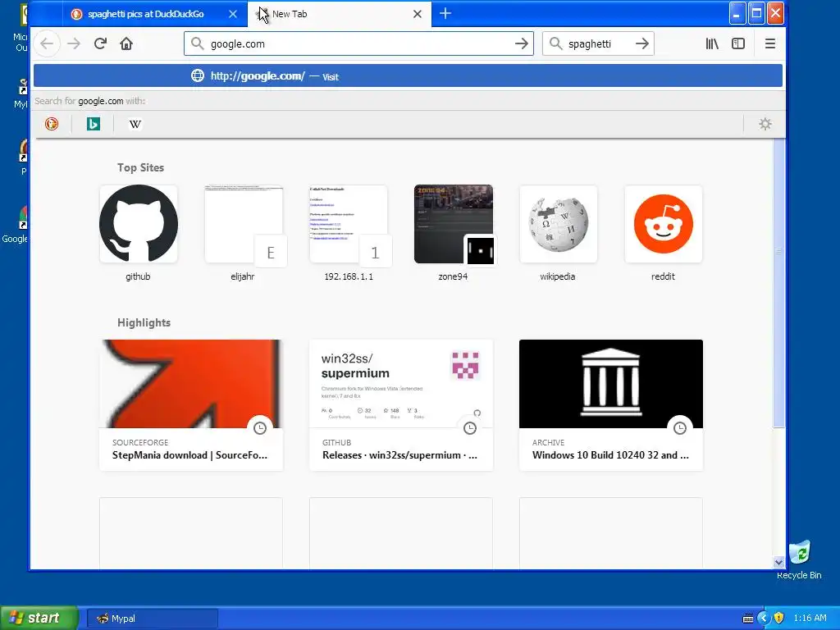This screenshot has height=630, width=840.
Task: Open a new tab with plus button
Action: (445, 14)
